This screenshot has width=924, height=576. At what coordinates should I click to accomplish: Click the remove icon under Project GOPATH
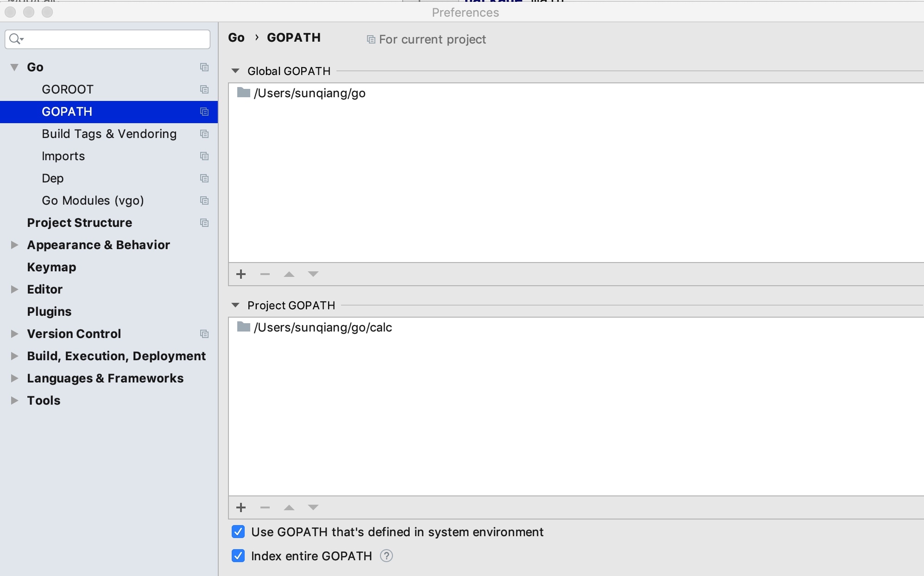click(x=264, y=507)
